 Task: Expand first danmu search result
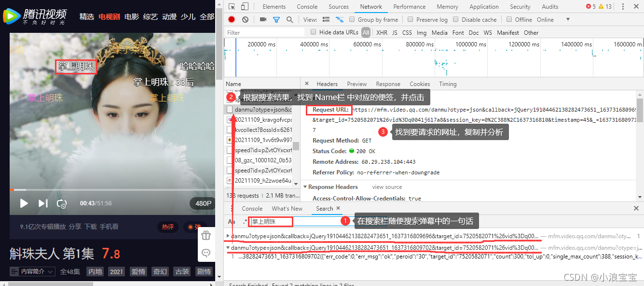click(228, 236)
